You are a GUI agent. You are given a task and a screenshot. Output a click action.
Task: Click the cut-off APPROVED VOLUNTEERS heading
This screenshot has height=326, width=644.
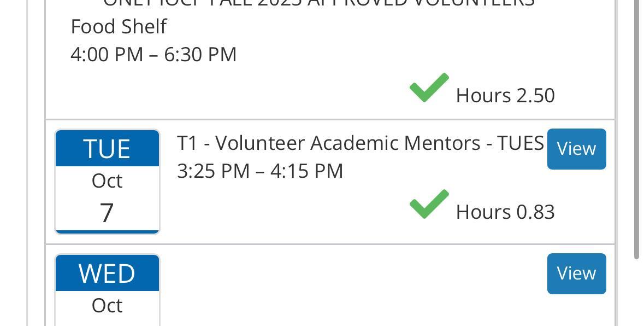click(x=318, y=3)
